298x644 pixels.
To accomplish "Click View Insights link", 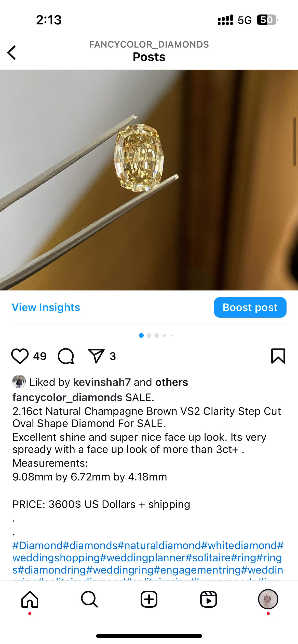I will (x=46, y=308).
